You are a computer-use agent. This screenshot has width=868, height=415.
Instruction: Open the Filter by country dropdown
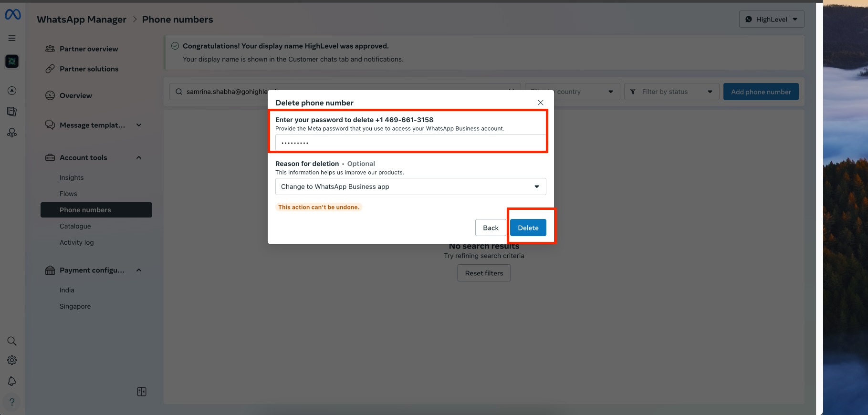click(x=572, y=92)
